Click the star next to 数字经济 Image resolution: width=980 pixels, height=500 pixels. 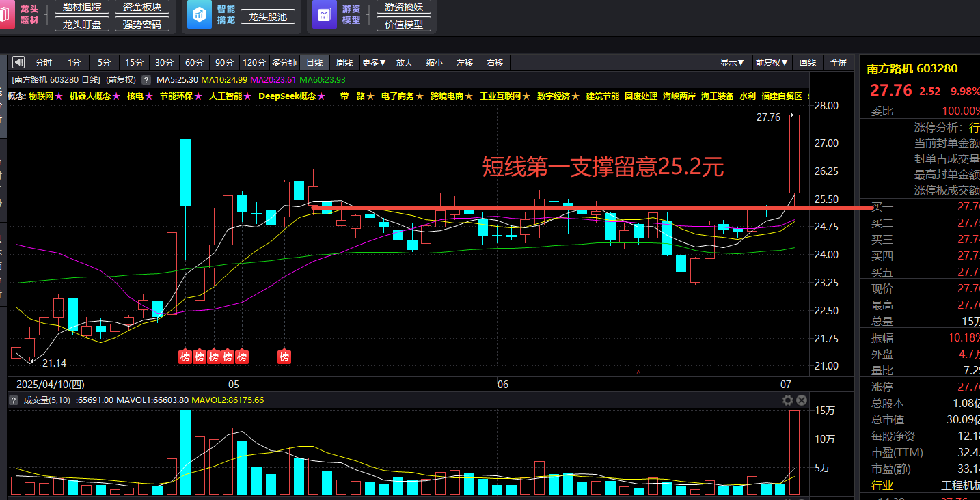pos(575,96)
